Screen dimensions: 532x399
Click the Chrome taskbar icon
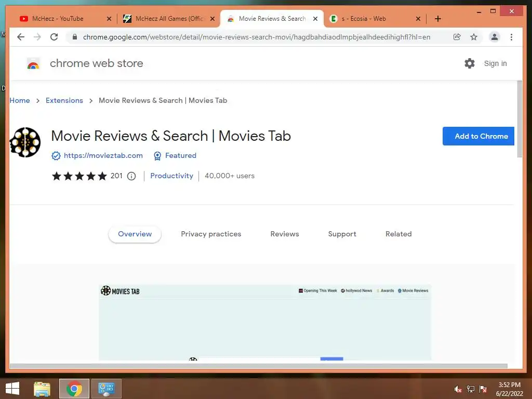point(74,389)
